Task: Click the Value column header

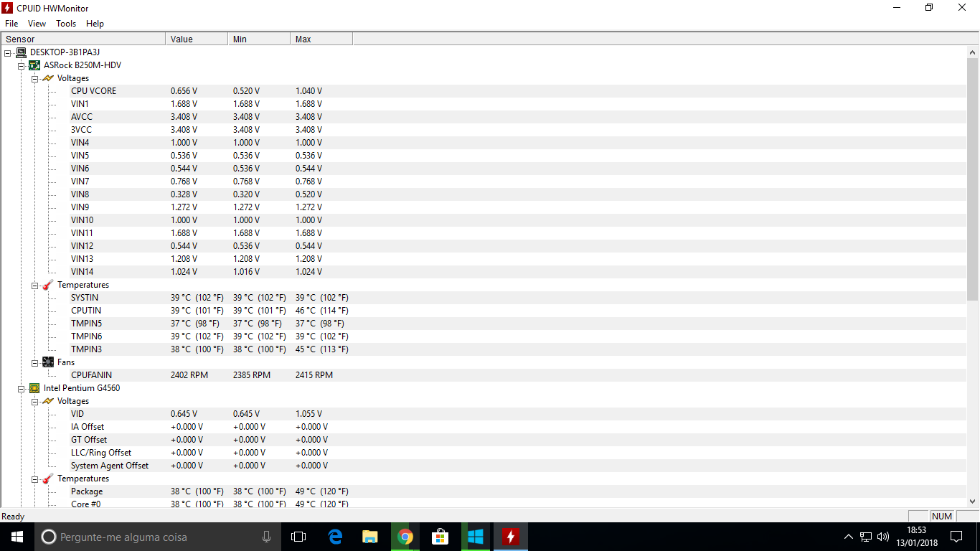Action: coord(197,39)
